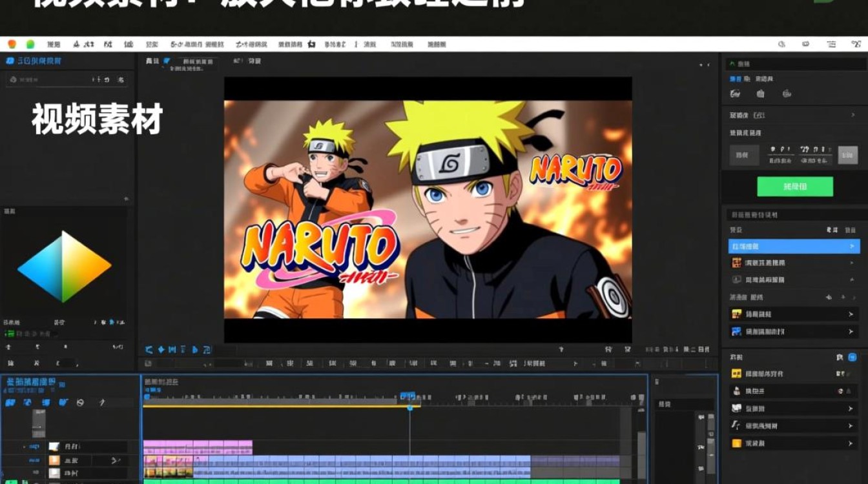Expand the row with the orange grid icon
Image resolution: width=868 pixels, height=484 pixels.
coord(794,263)
